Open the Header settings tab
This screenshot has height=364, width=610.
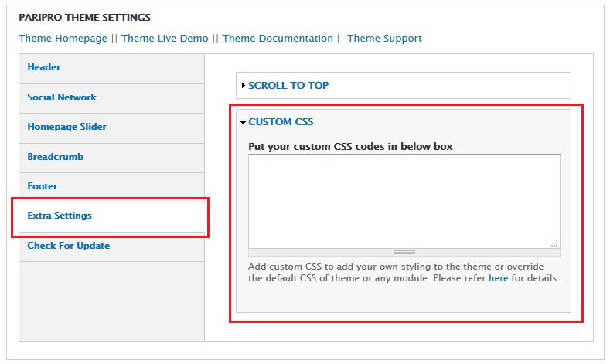(44, 67)
